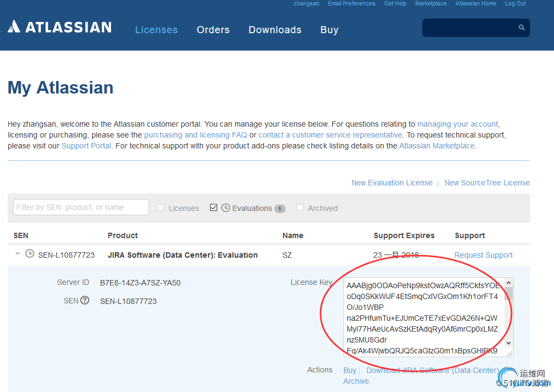
Task: Click the Buy action link
Action: tap(350, 370)
